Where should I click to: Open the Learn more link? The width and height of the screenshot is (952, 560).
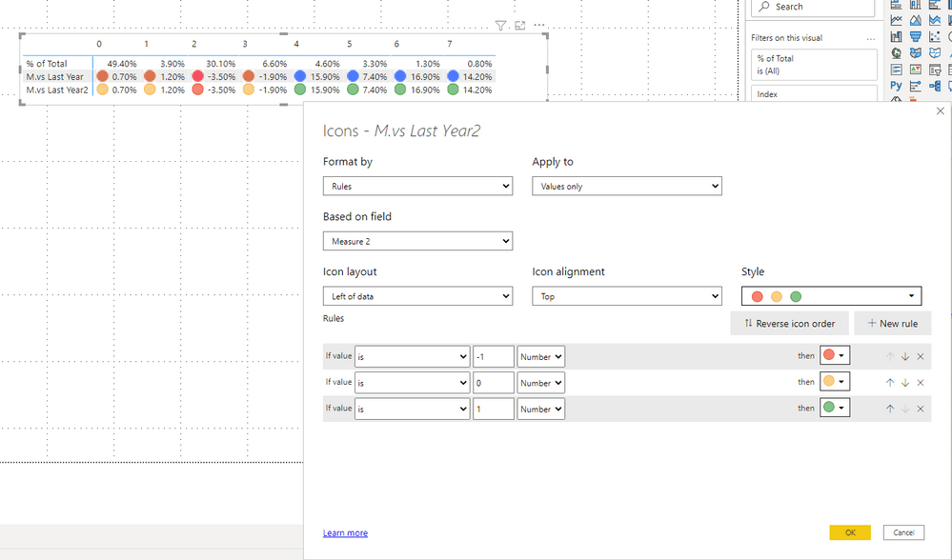coord(345,533)
